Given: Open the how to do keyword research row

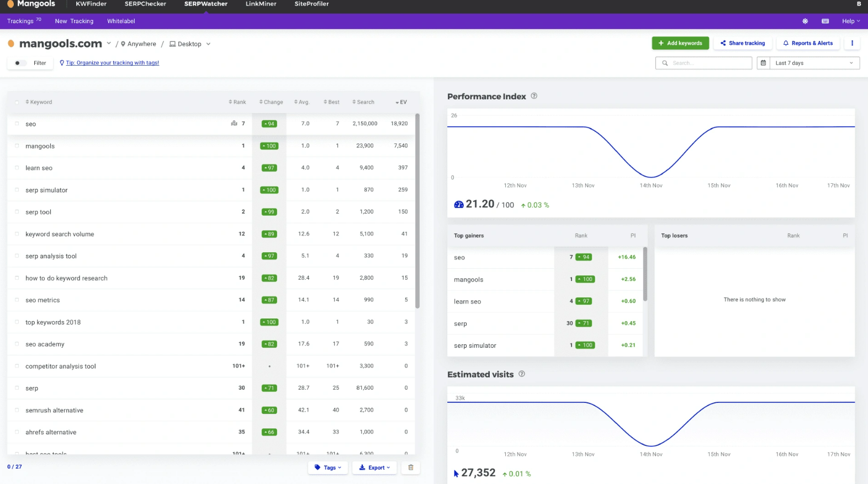Looking at the screenshot, I should pyautogui.click(x=211, y=278).
